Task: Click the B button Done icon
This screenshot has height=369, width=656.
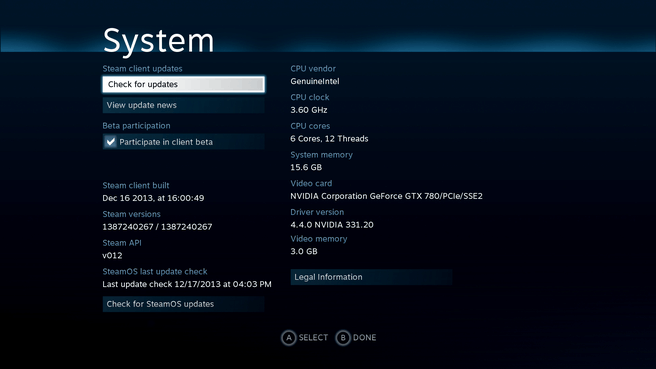Action: (343, 338)
